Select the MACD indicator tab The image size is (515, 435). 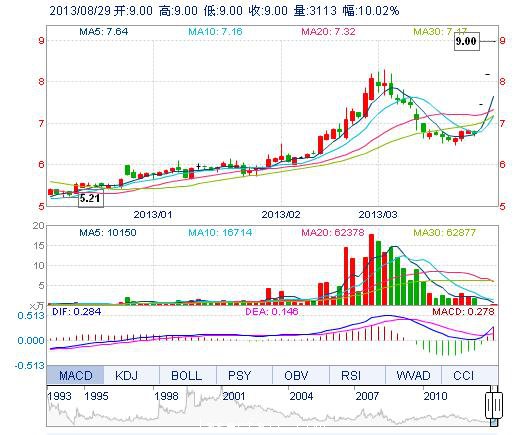coord(75,375)
